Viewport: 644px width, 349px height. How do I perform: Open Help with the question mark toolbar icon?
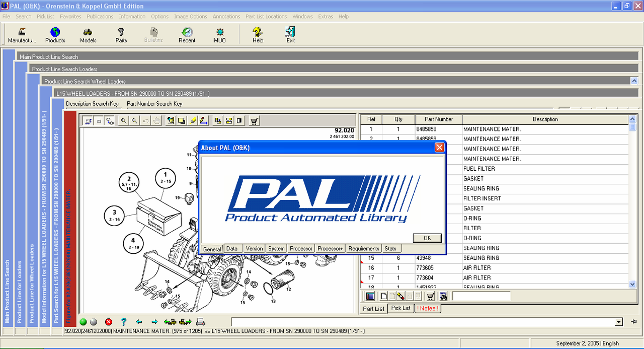point(258,35)
